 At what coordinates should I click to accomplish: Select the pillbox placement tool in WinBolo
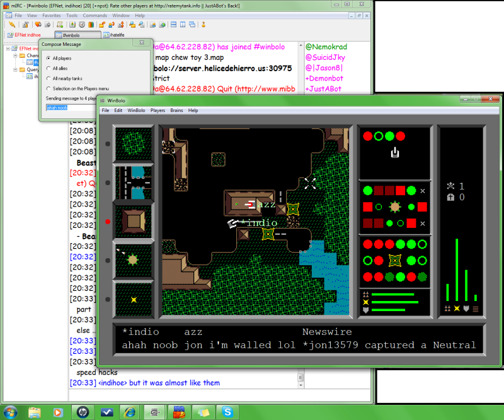click(133, 259)
